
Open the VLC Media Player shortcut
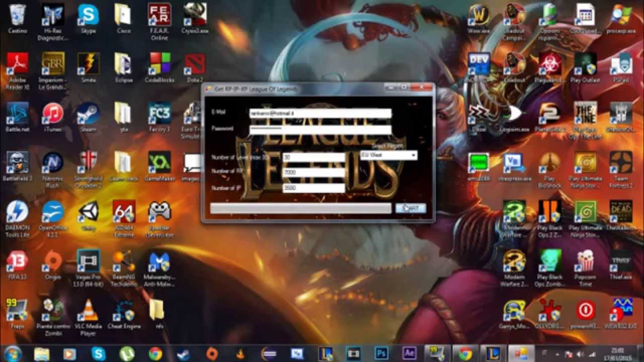[88, 317]
